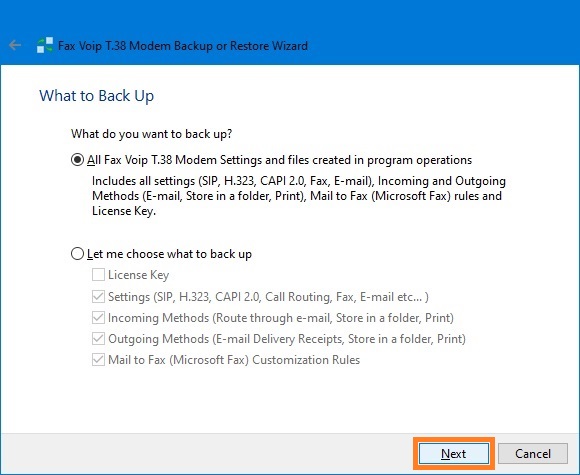Viewport: 580px width, 475px height.
Task: Click the License Key label text
Action: (139, 275)
